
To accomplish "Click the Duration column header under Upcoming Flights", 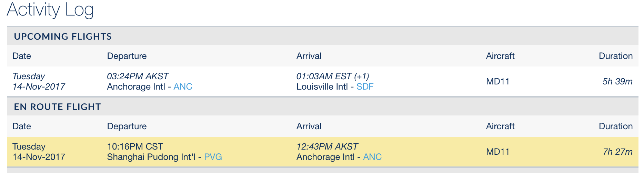I will (615, 56).
